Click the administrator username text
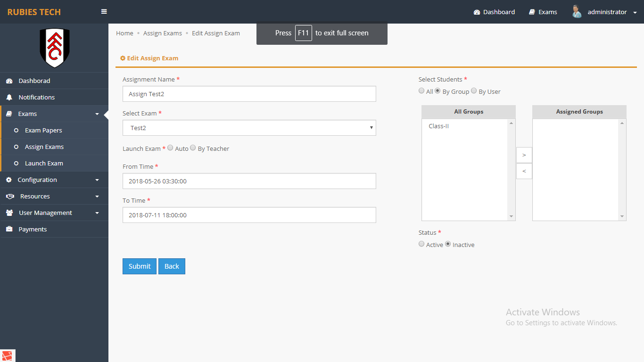 (607, 12)
